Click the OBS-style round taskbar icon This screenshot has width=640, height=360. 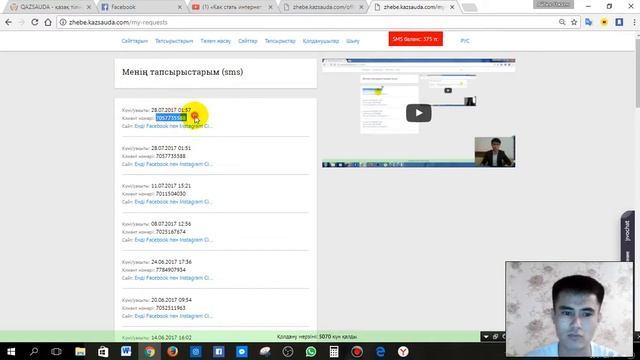click(288, 351)
